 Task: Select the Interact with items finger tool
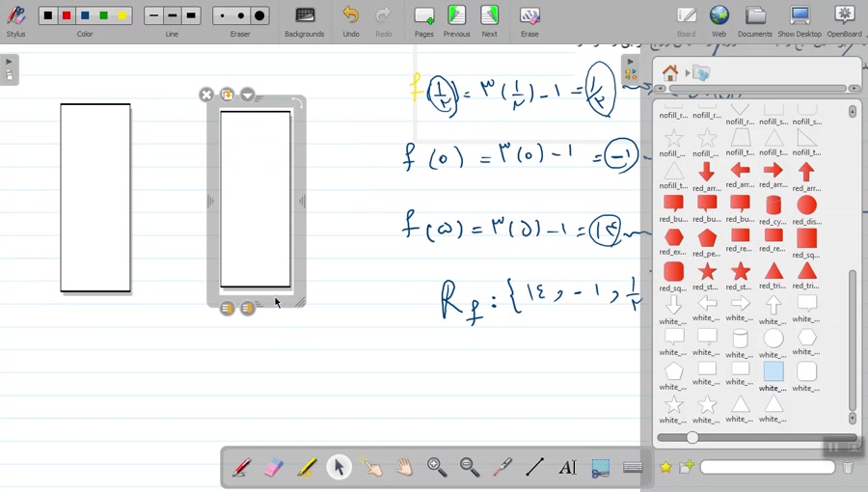[371, 467]
